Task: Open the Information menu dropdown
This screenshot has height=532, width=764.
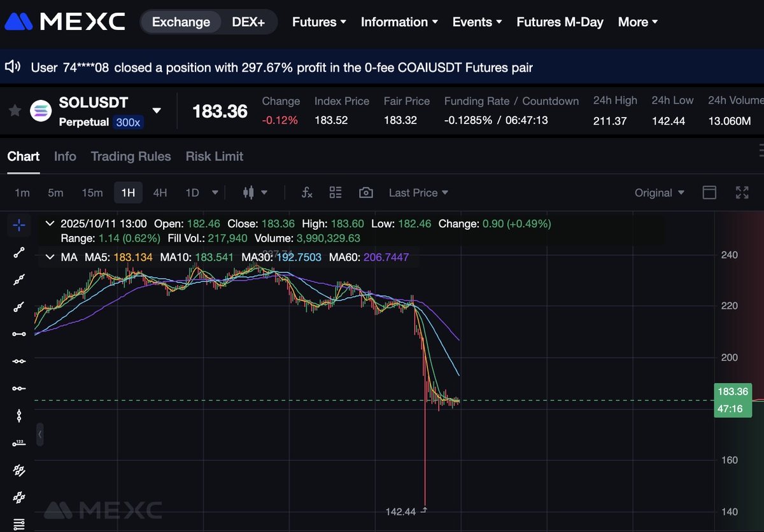Action: 399,22
